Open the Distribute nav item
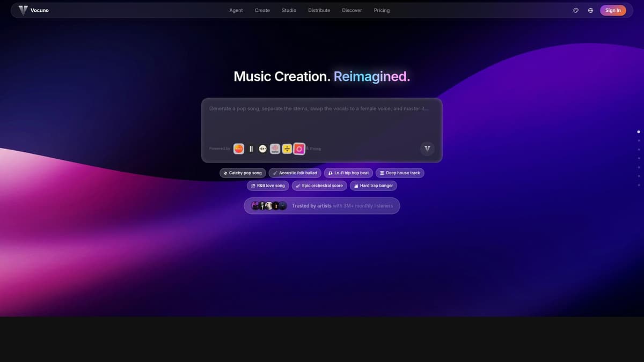 [319, 10]
